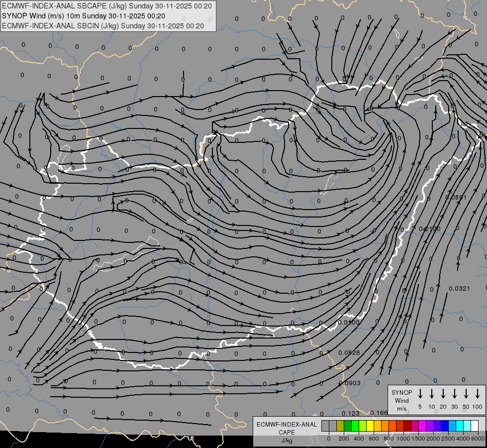Select the olive CAPE color swatch
Image resolution: width=487 pixels, height=448 pixels.
(x=340, y=426)
